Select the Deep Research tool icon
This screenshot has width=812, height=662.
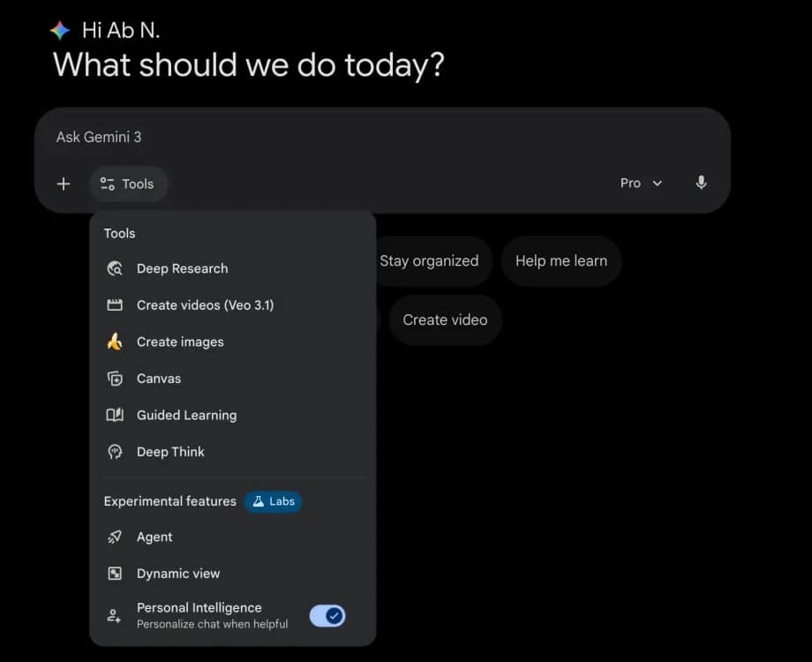coord(115,268)
